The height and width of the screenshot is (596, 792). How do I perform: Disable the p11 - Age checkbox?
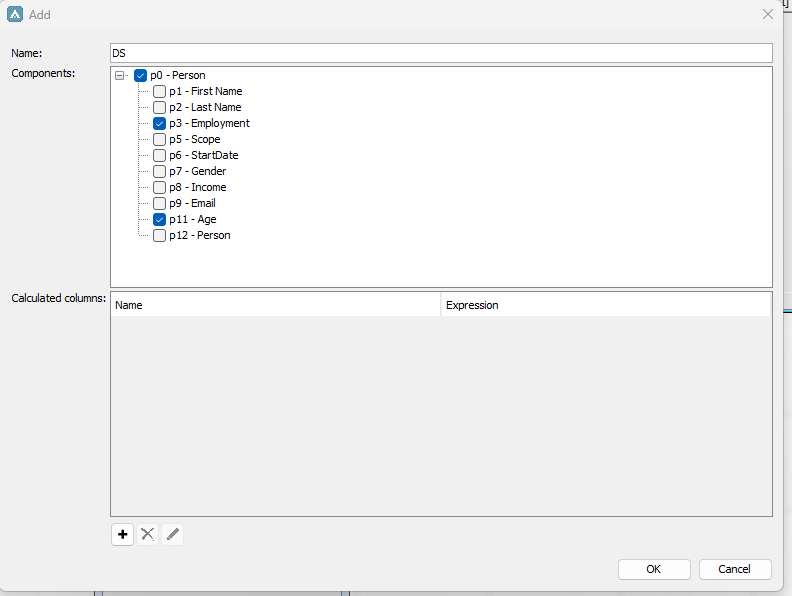pyautogui.click(x=159, y=219)
